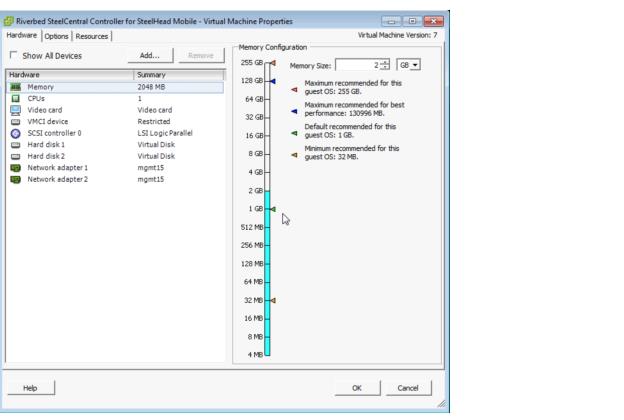Screen dimensions: 624x420
Task: Close the Virtual Machine Properties window
Action: pos(433,21)
